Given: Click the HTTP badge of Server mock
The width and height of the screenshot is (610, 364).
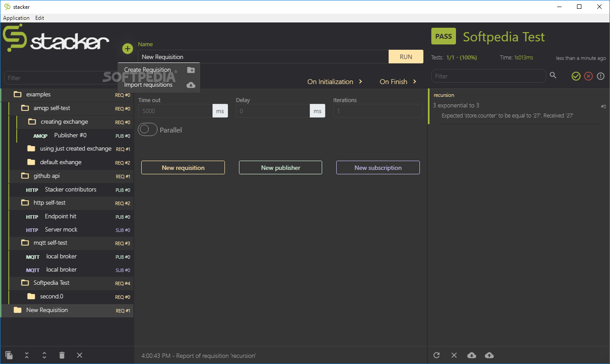Looking at the screenshot, I should (32, 230).
